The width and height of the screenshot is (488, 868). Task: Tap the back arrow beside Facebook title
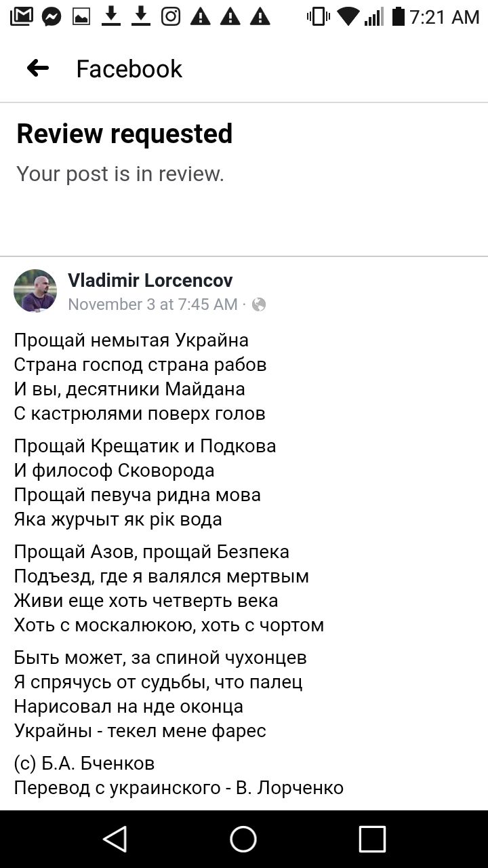pos(38,68)
